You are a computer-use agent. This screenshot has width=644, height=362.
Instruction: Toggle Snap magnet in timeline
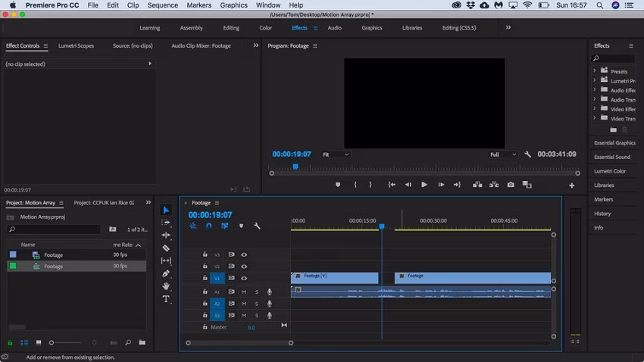(208, 226)
